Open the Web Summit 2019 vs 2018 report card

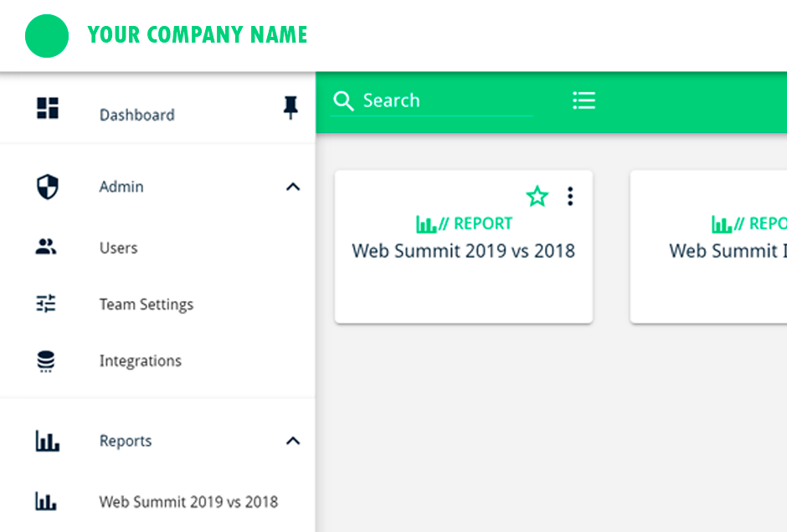(x=464, y=247)
